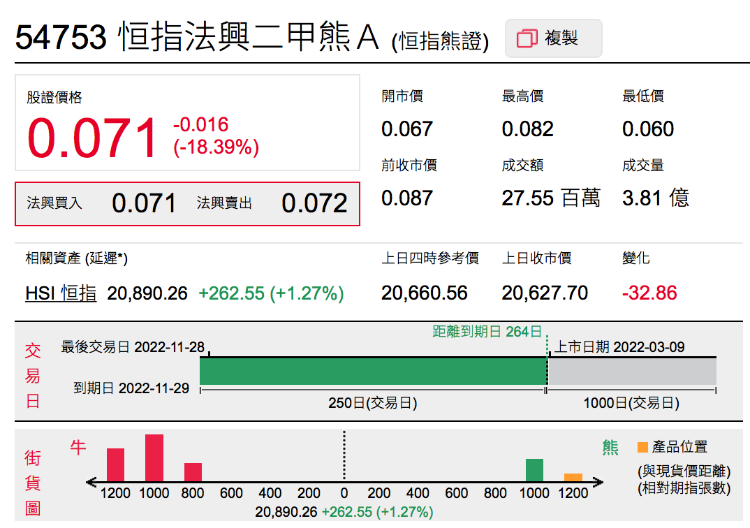Image resolution: width=750 pixels, height=528 pixels.
Task: Click the red bull bar at 1000
Action: pos(154,458)
